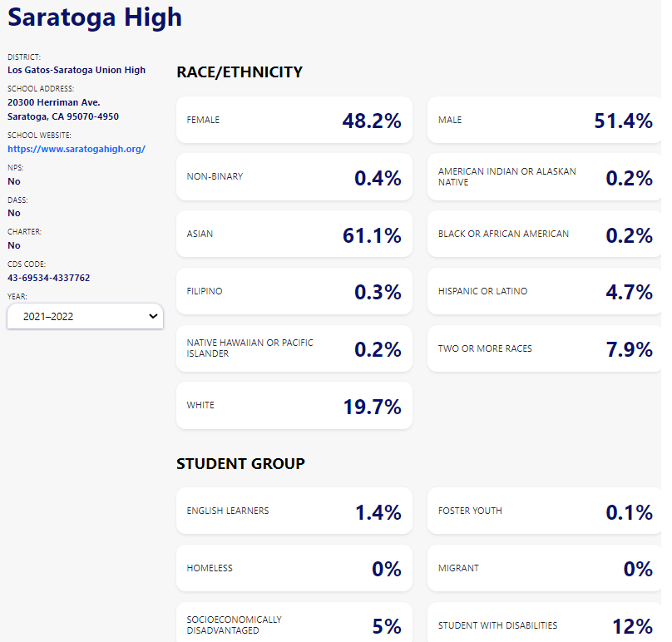Select the Student with Disabilities 12% card
The image size is (672, 642).
point(545,624)
